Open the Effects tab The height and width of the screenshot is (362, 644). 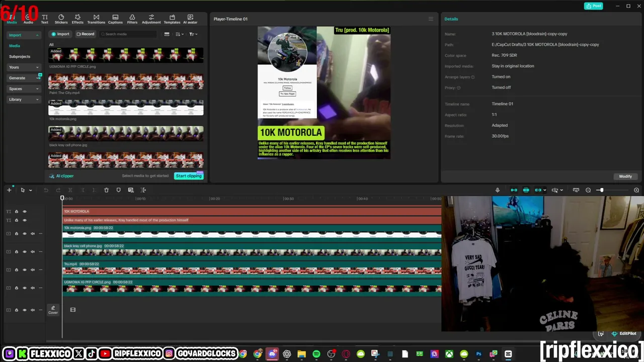[77, 19]
